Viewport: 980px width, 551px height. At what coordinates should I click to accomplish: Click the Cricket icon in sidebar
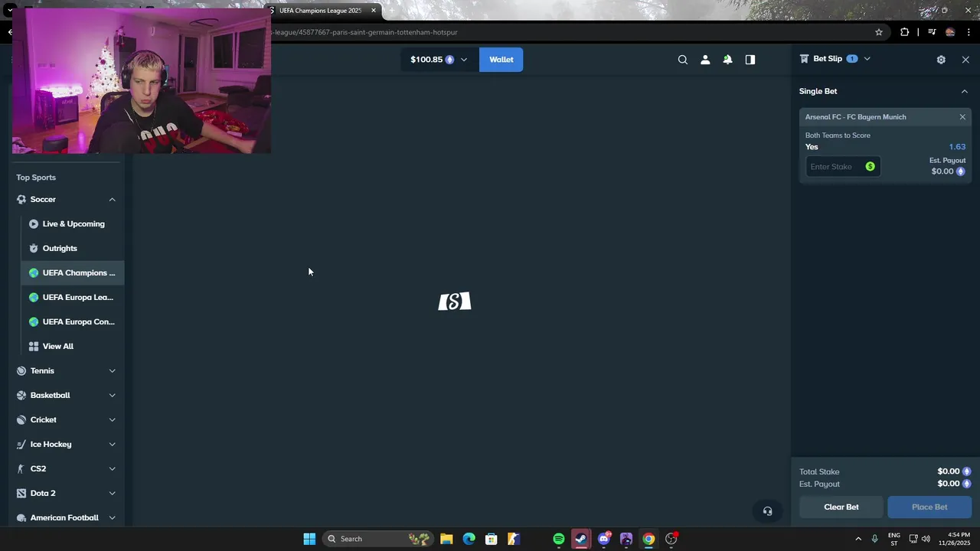(21, 420)
